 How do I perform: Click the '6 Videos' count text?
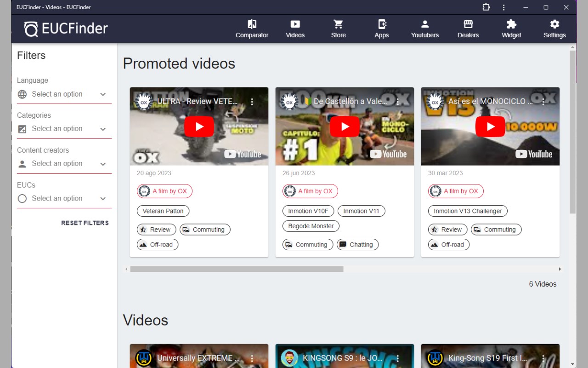pos(543,284)
